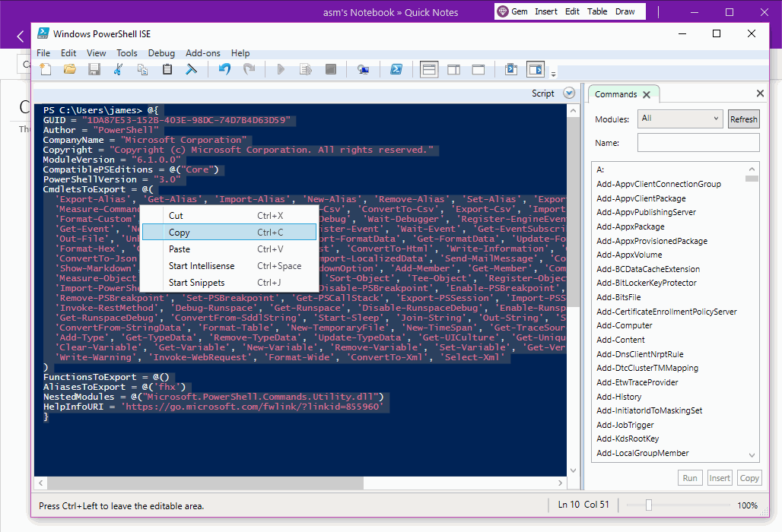Screen dimensions: 782x532
Task: Open the toolbar overflow dropdown arrow
Action: [x=553, y=72]
